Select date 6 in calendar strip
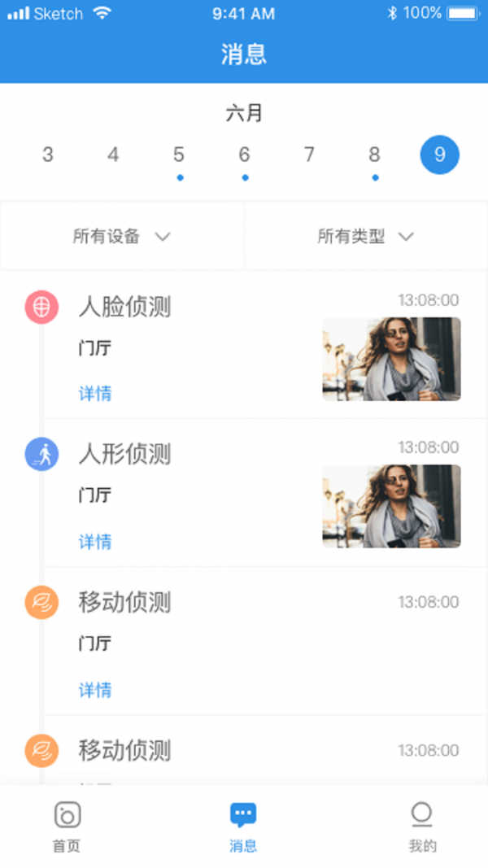The width and height of the screenshot is (488, 868). tap(244, 155)
